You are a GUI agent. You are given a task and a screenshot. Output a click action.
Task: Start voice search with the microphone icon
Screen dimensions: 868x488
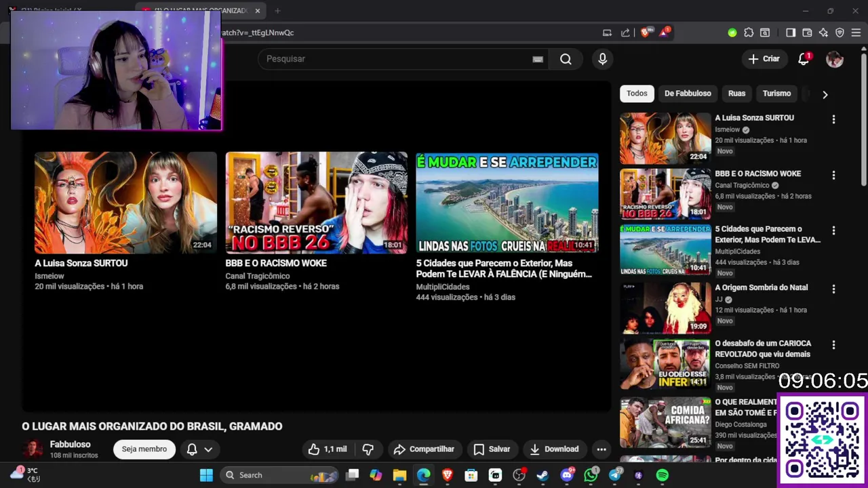click(x=602, y=59)
